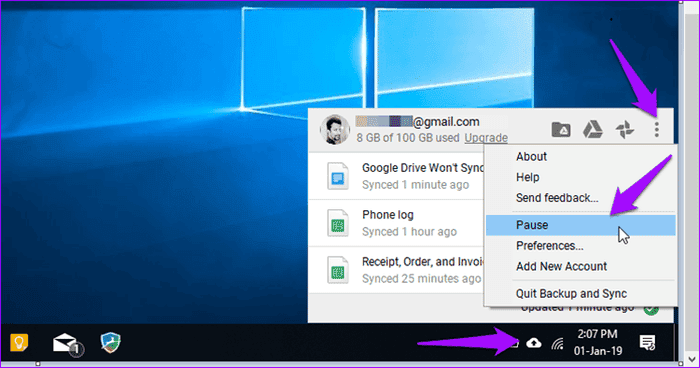Open the Google Drive folder icon
The width and height of the screenshot is (700, 368).
[x=561, y=130]
